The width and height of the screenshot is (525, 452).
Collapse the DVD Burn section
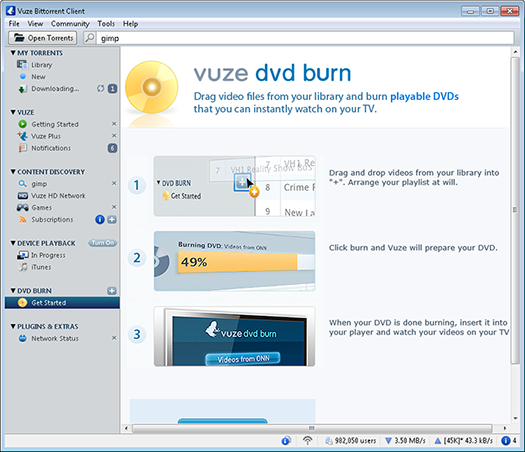click(13, 291)
